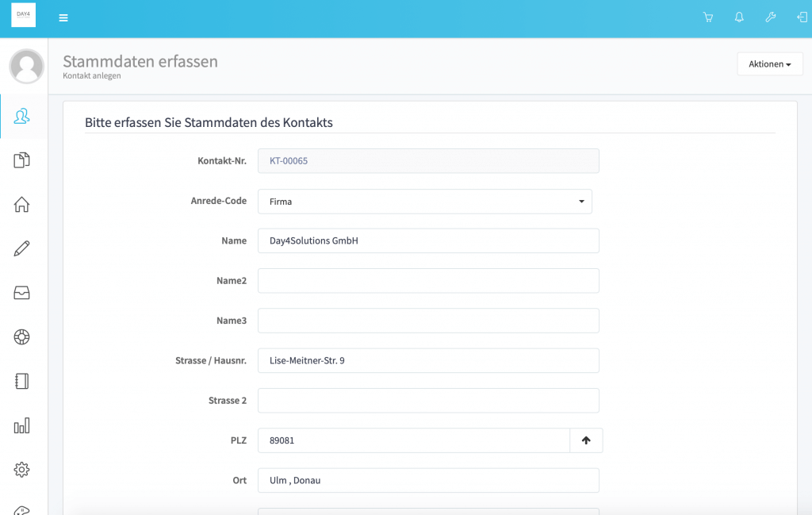Image resolution: width=812 pixels, height=515 pixels.
Task: Click the logout icon in top bar
Action: pyautogui.click(x=801, y=17)
